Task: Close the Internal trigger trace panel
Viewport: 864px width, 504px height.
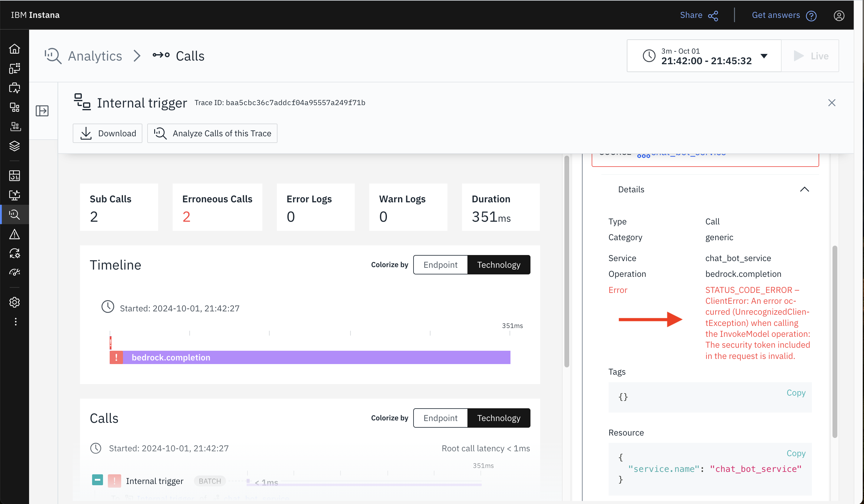Action: (832, 102)
